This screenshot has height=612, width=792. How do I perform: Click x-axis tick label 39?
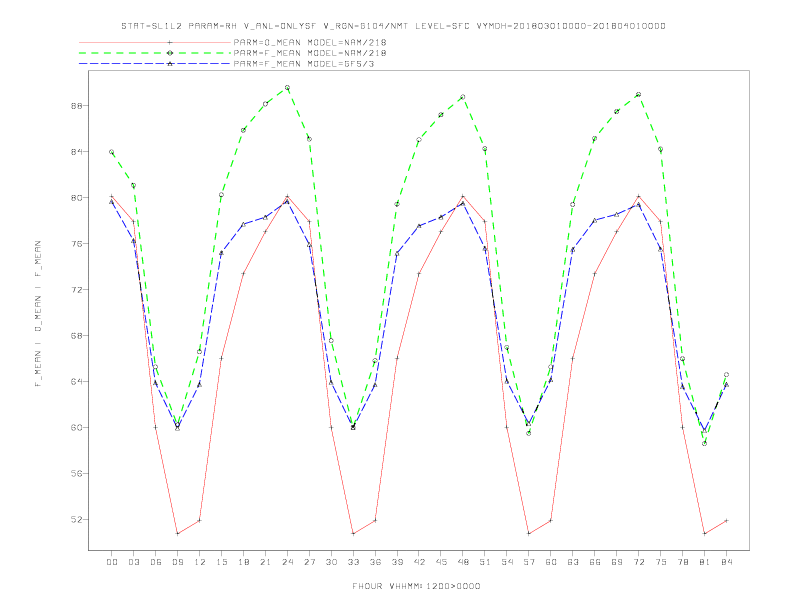[397, 562]
